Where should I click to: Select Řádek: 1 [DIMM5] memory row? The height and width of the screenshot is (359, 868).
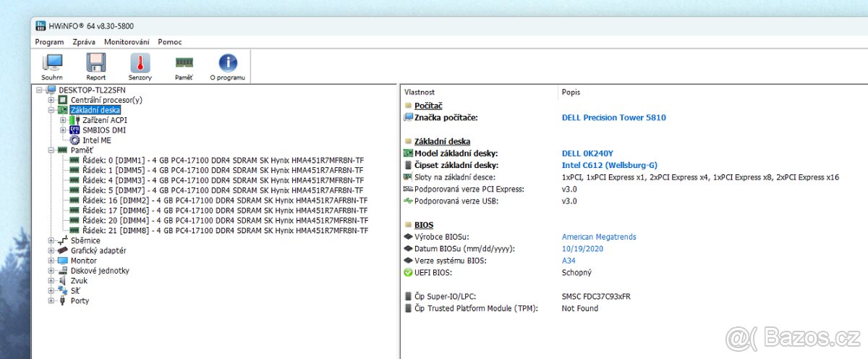tap(222, 170)
